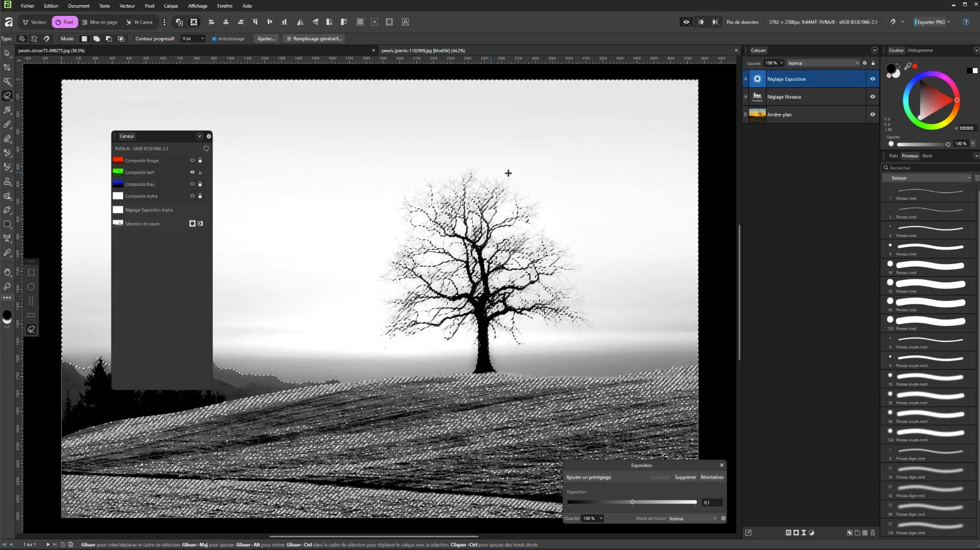Click the trash icon in Calques panel

[x=873, y=533]
